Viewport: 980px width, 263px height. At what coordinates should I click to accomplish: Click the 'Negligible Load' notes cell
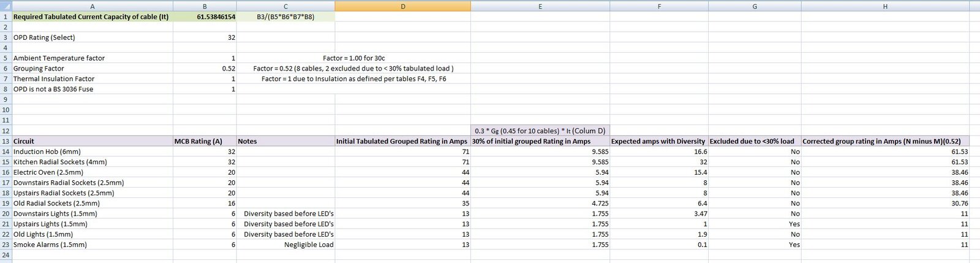pos(285,245)
